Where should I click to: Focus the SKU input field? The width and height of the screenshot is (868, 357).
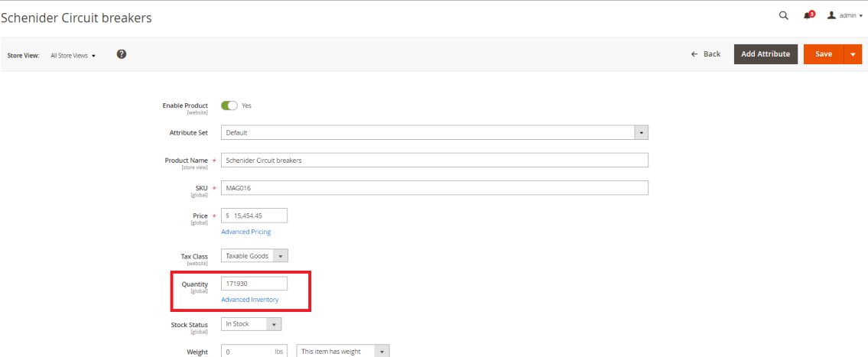click(x=434, y=188)
